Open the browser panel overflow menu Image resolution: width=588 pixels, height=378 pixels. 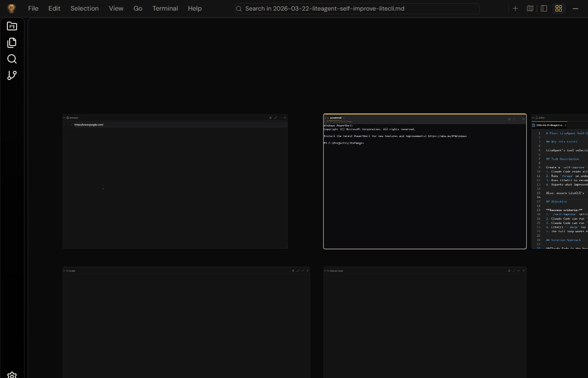[65, 117]
